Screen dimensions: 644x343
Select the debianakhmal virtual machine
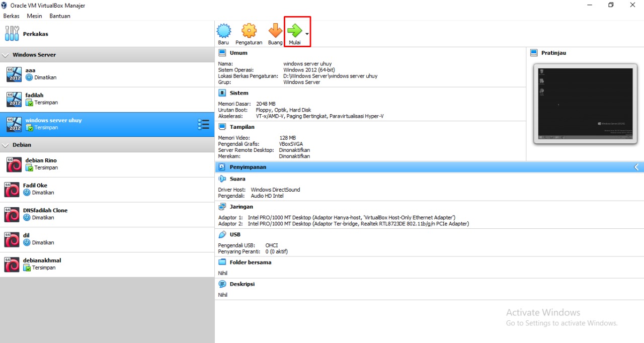107,265
